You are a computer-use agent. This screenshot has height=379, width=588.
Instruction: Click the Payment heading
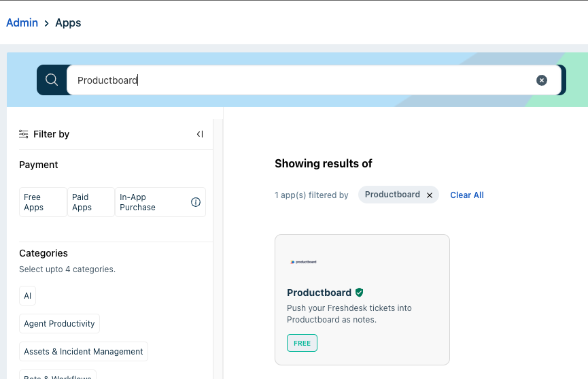click(x=39, y=165)
